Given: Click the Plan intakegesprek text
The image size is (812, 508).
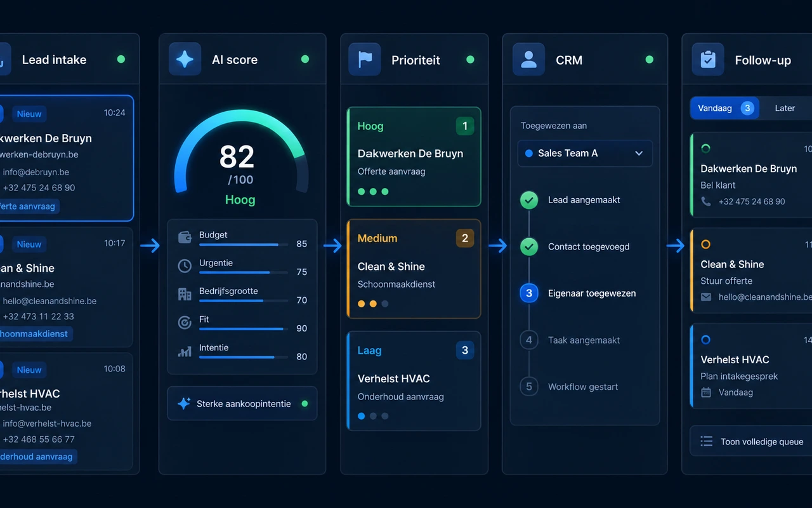Looking at the screenshot, I should [x=739, y=376].
